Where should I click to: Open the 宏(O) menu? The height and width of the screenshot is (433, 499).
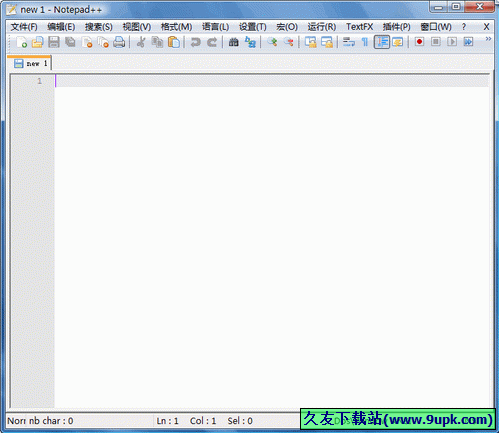coord(287,27)
